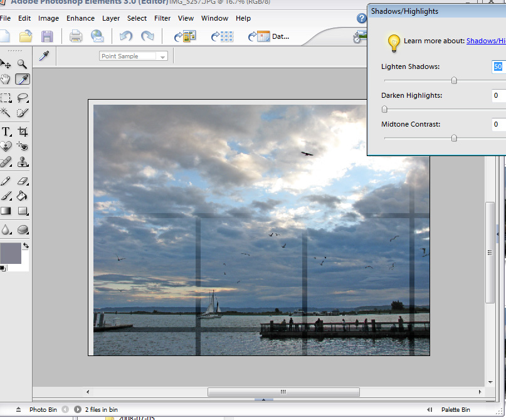Click the Darken Highlights value field
Image resolution: width=506 pixels, height=420 pixels.
498,96
